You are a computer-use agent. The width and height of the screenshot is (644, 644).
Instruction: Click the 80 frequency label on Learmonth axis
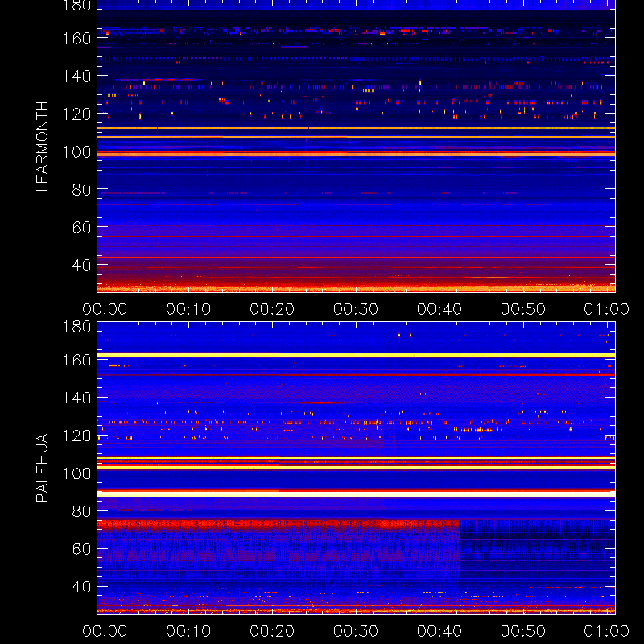coord(81,190)
